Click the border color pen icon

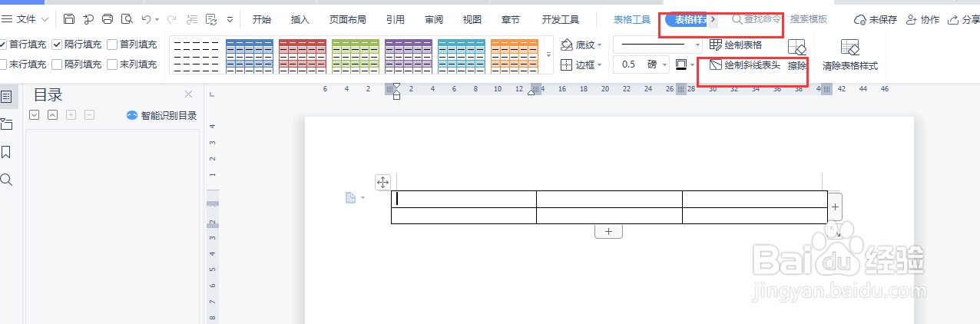click(x=680, y=64)
